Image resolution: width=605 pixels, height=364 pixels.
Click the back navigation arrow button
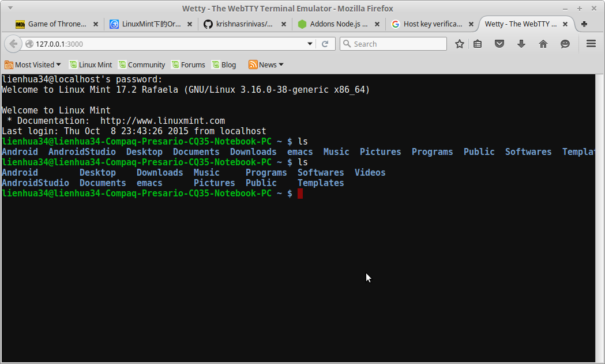pos(13,44)
